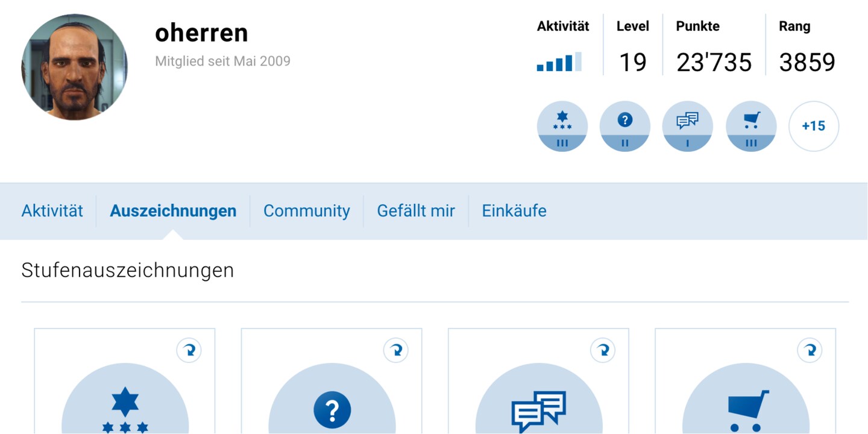This screenshot has width=868, height=434.
Task: Show the +15 additional badges
Action: click(814, 126)
